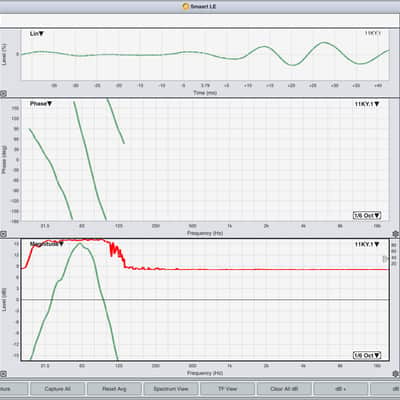Viewport: 400px width, 400px height.
Task: Open the Magnitude graph type dropdown
Action: (x=47, y=244)
